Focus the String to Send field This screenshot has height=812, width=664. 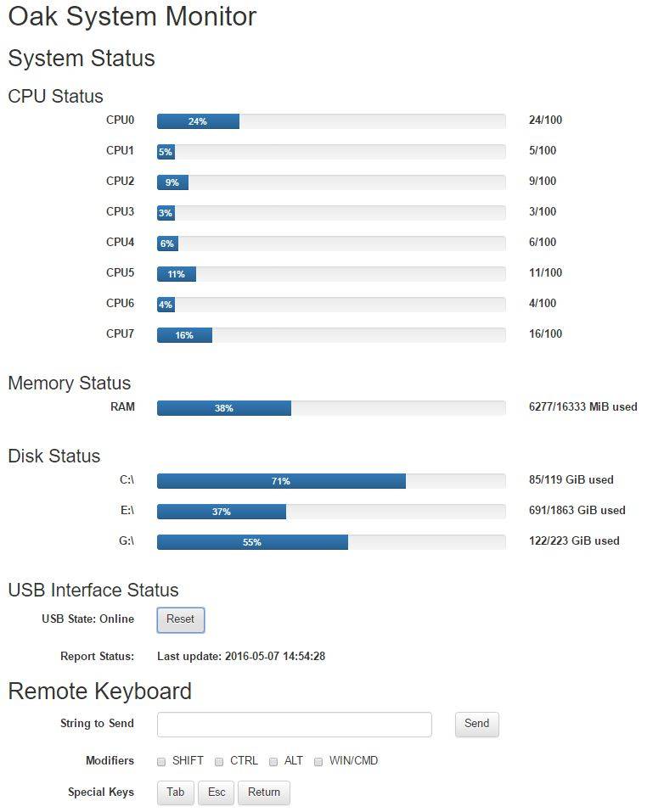coord(295,725)
